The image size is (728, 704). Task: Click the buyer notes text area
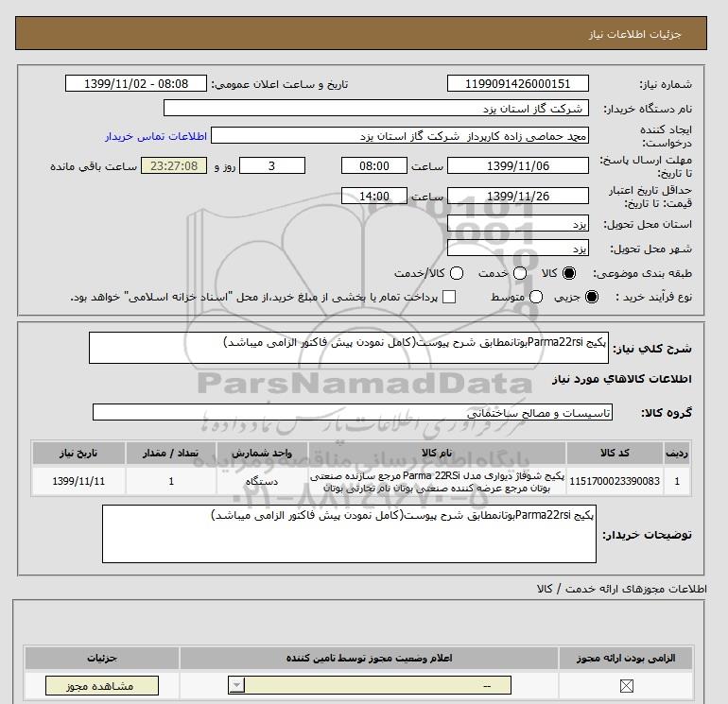point(349,534)
